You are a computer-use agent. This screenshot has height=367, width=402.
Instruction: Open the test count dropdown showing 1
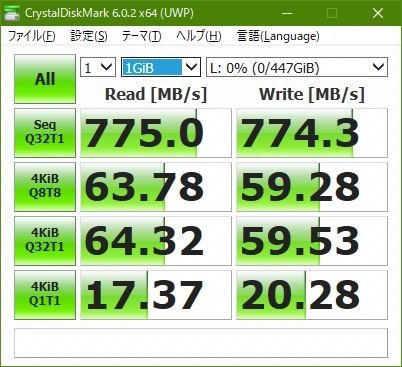(98, 68)
